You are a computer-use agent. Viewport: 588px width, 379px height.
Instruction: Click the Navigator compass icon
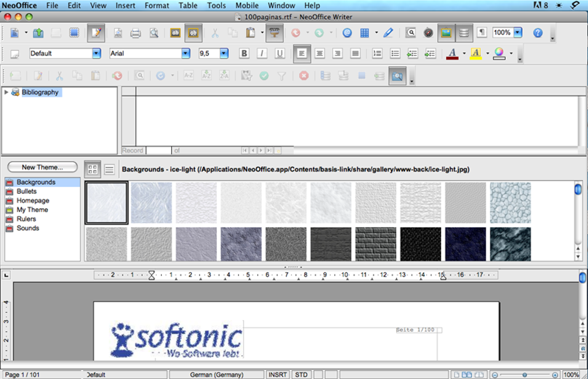[x=428, y=33]
